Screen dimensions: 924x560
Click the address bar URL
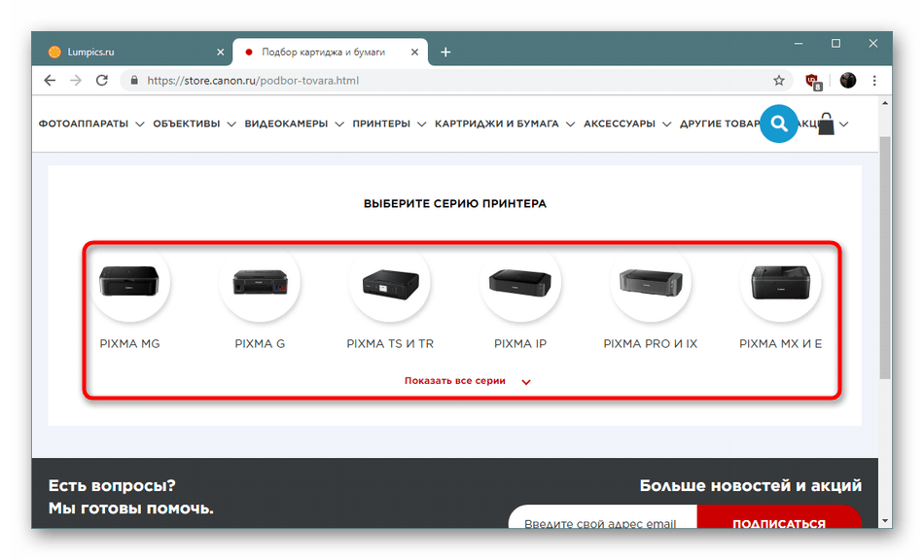pos(253,81)
